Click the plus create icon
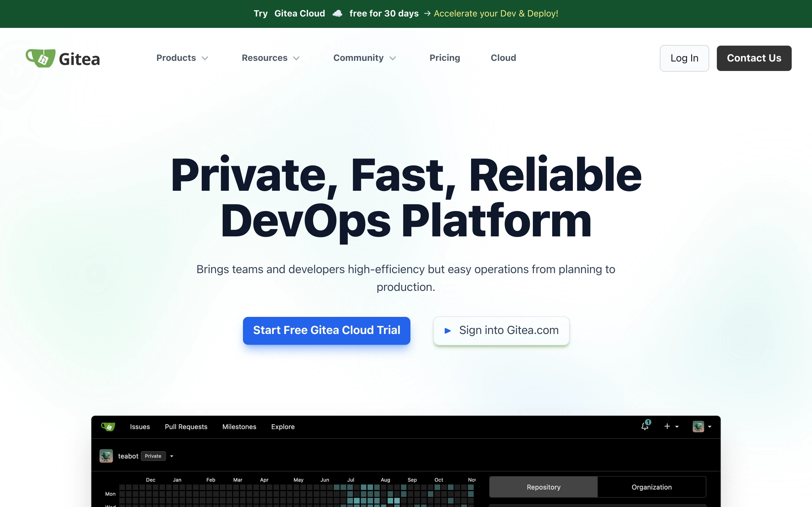The image size is (812, 507). point(667,426)
